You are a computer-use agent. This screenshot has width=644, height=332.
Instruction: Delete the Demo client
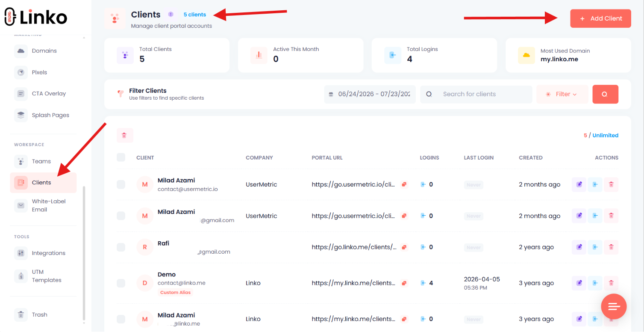(x=611, y=283)
